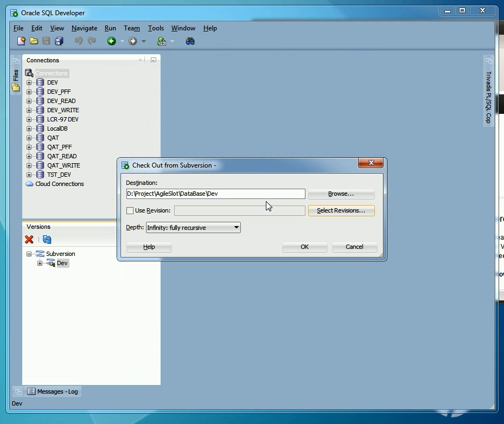Image resolution: width=504 pixels, height=424 pixels.
Task: Expand the QAT_WRITE connection node
Action: tap(29, 166)
